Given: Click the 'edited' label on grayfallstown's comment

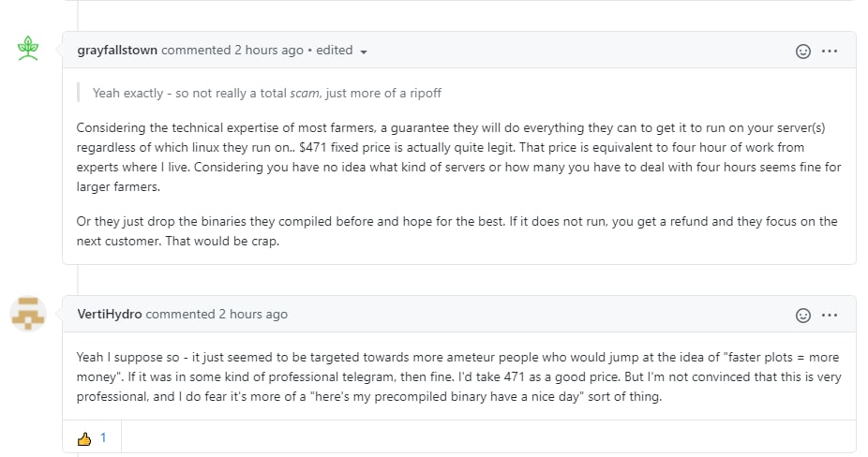Looking at the screenshot, I should pos(335,50).
